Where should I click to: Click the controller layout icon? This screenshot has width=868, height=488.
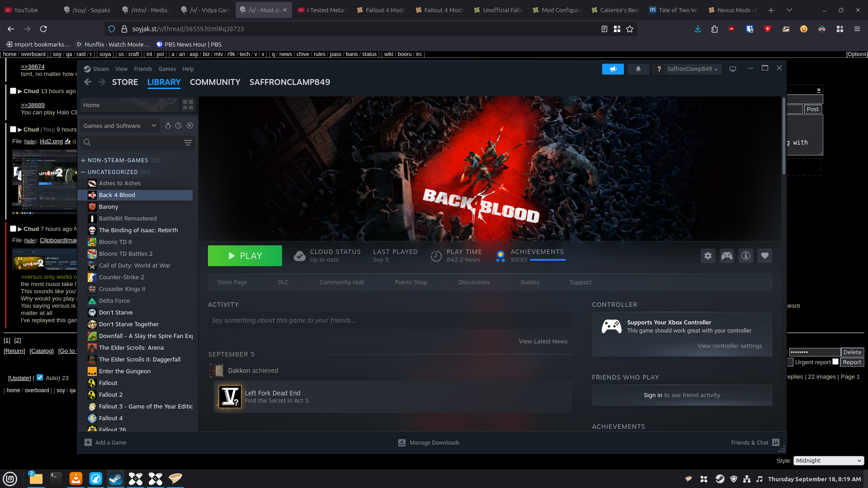click(727, 256)
